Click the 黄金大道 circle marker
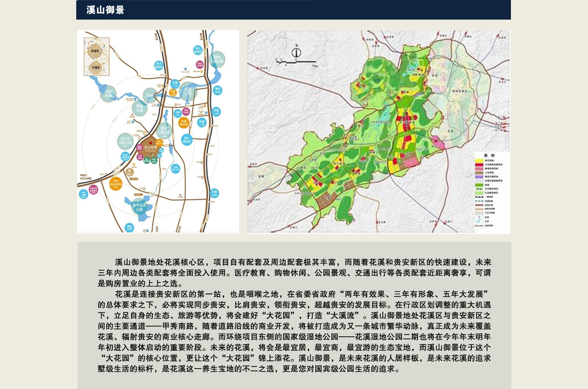 point(139,108)
